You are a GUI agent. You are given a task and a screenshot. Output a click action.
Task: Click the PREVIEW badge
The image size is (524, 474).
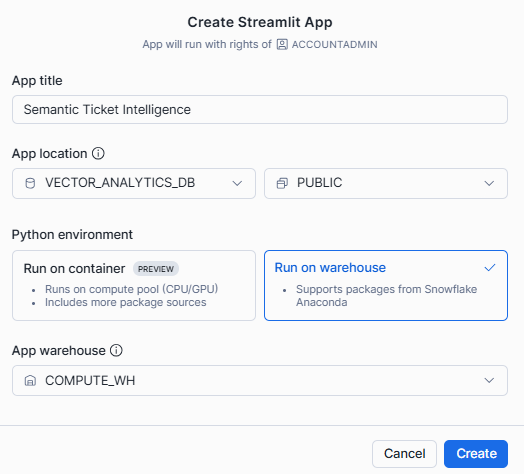click(x=156, y=269)
